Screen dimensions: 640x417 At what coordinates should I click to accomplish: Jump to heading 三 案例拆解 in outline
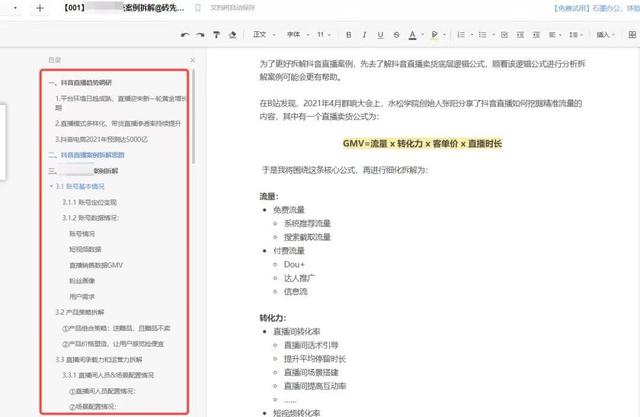83,171
